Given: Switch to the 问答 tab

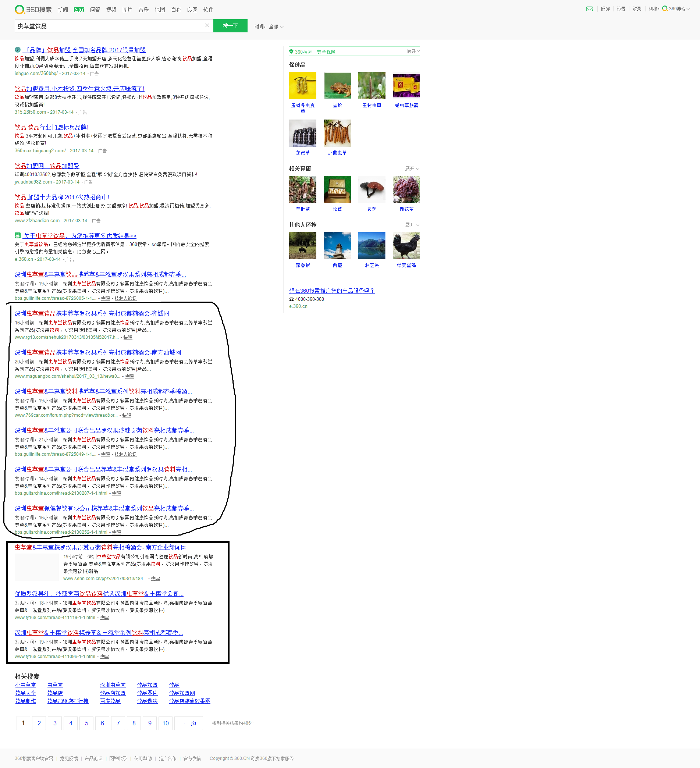Looking at the screenshot, I should pos(95,10).
